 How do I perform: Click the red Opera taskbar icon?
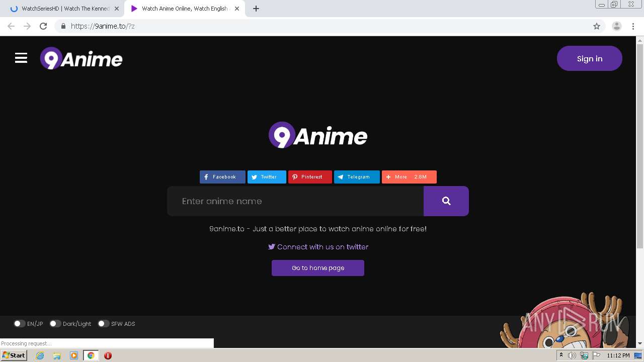click(x=108, y=355)
